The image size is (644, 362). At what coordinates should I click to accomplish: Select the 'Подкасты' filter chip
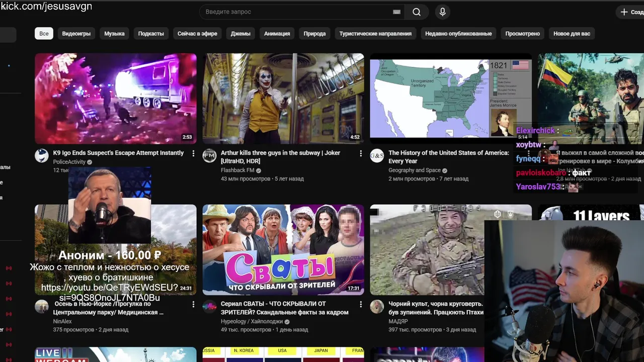click(x=151, y=34)
